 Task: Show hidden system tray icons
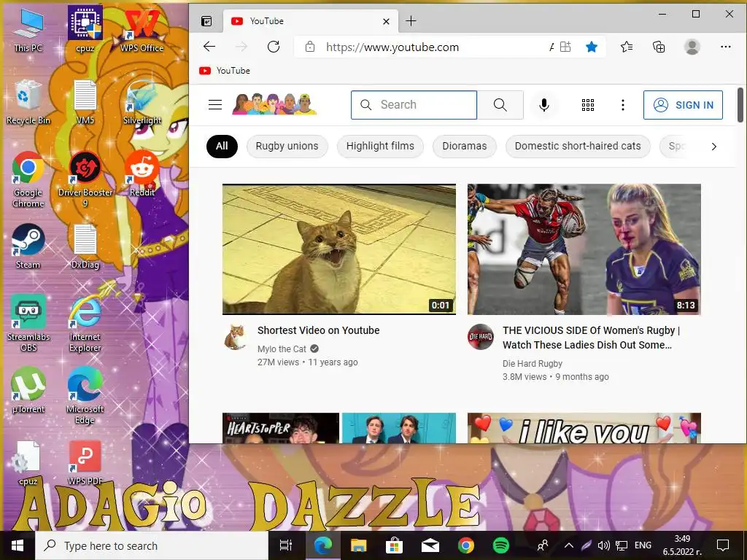569,545
